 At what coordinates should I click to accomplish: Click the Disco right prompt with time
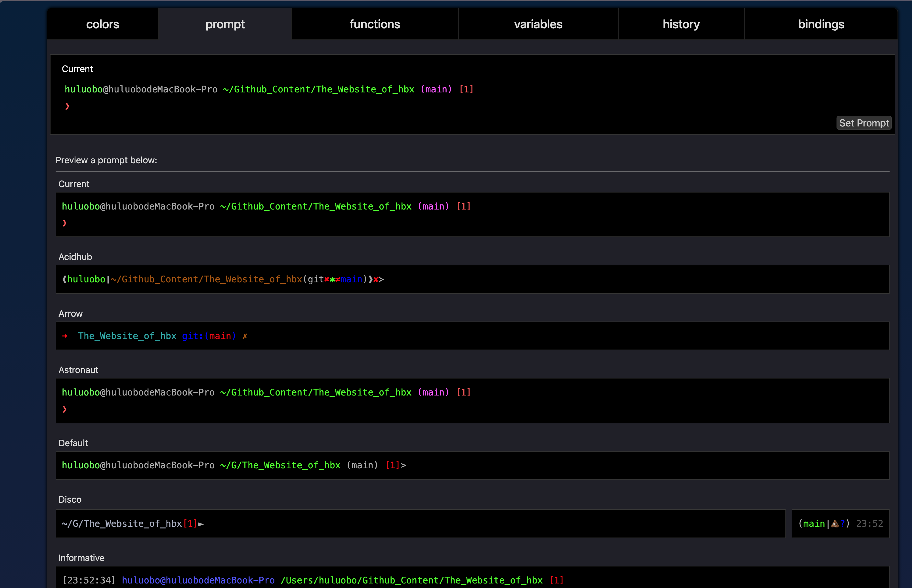pyautogui.click(x=840, y=523)
